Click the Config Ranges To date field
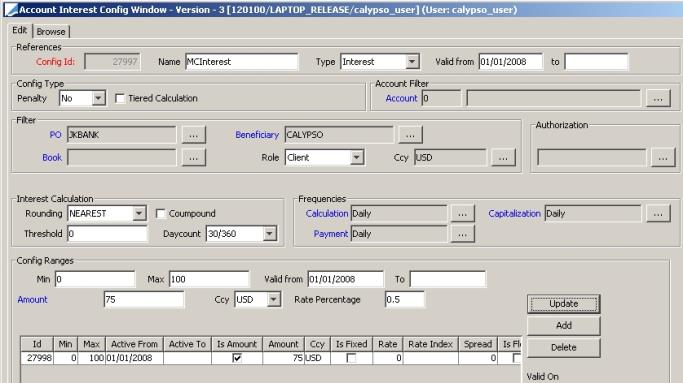 pos(447,279)
